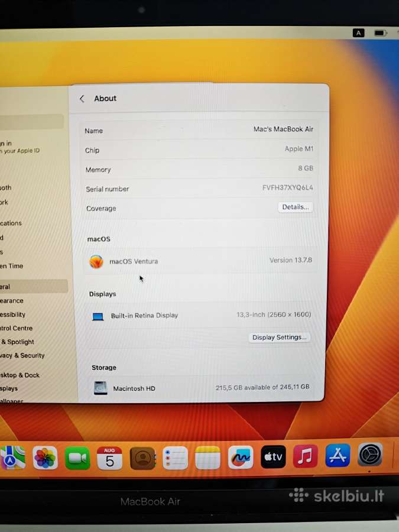Open the Calendar app showing AUG 5
The width and height of the screenshot is (399, 532).
click(109, 458)
